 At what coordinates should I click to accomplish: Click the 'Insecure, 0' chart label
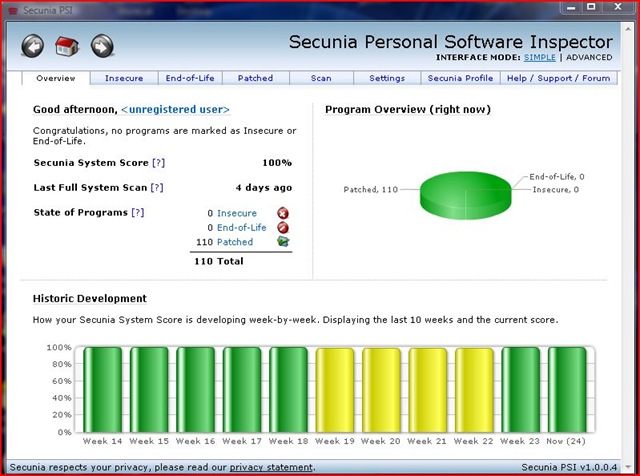point(556,189)
